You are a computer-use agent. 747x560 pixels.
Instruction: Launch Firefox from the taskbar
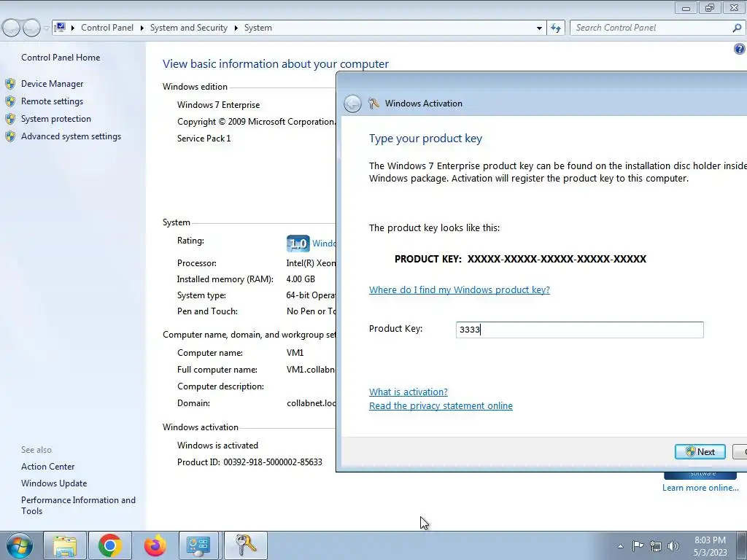(155, 545)
